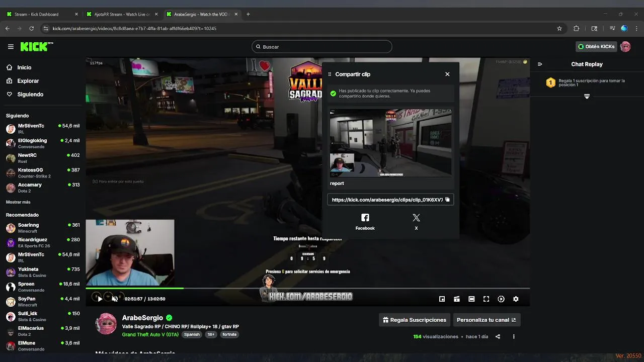This screenshot has height=362, width=644.
Task: Click the Spanish tag
Action: [x=191, y=334]
